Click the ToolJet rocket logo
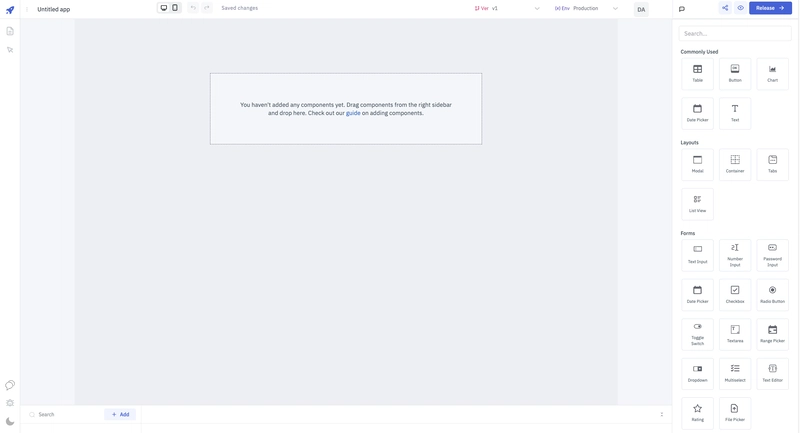Image resolution: width=800 pixels, height=433 pixels. tap(10, 9)
